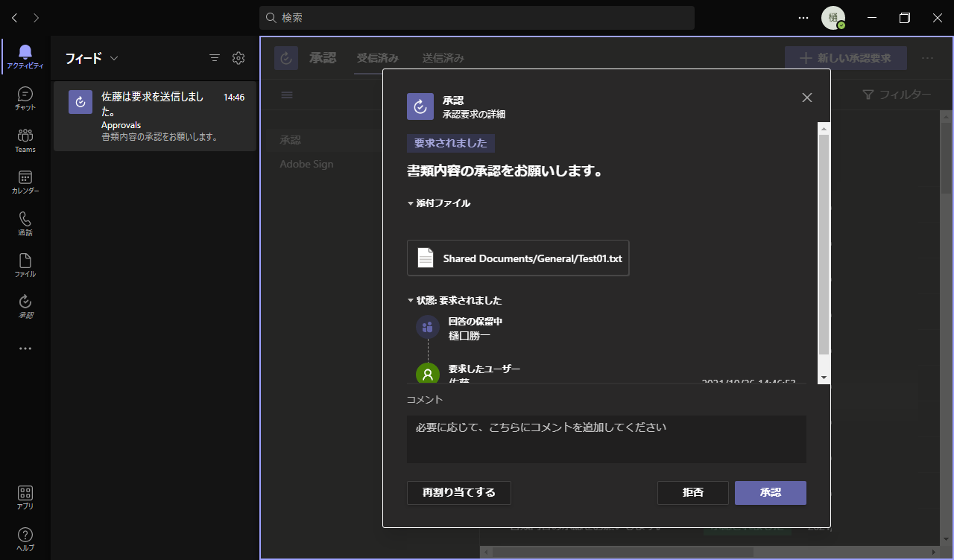Click the 拒否 reject button
This screenshot has width=954, height=560.
coord(693,493)
